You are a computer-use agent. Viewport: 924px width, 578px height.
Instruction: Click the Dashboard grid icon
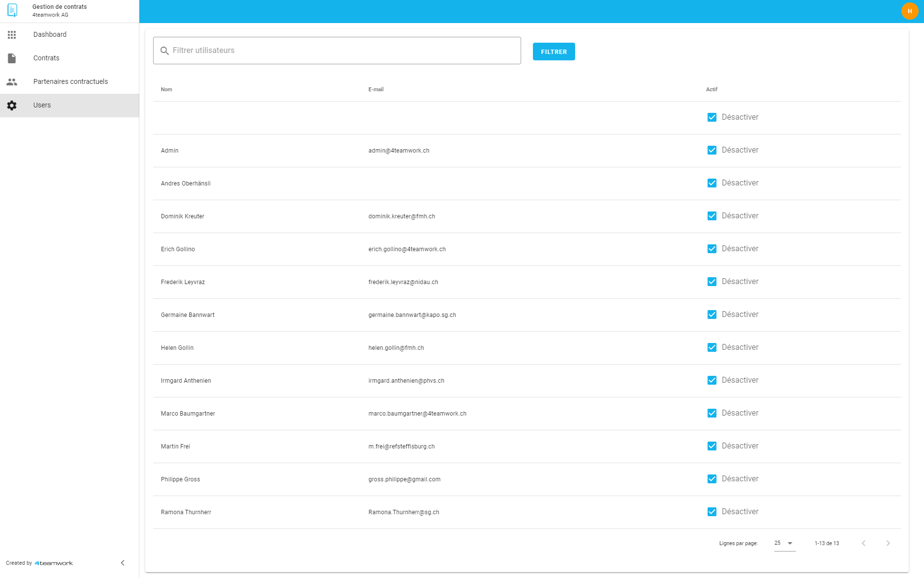pos(12,35)
